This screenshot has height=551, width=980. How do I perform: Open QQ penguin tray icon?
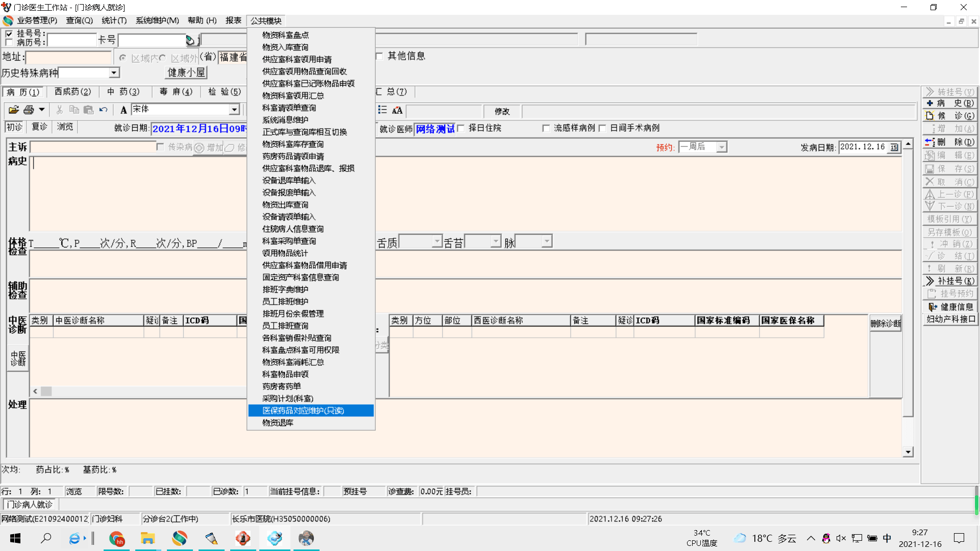tap(826, 538)
